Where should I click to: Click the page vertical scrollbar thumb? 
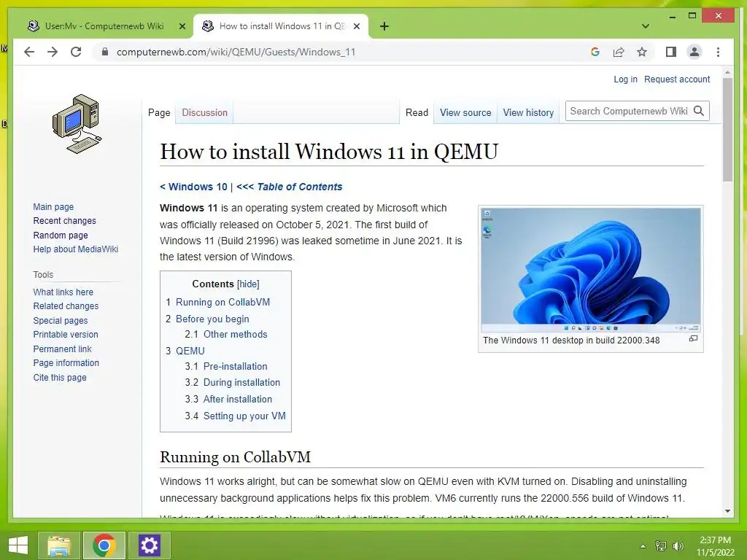point(727,130)
